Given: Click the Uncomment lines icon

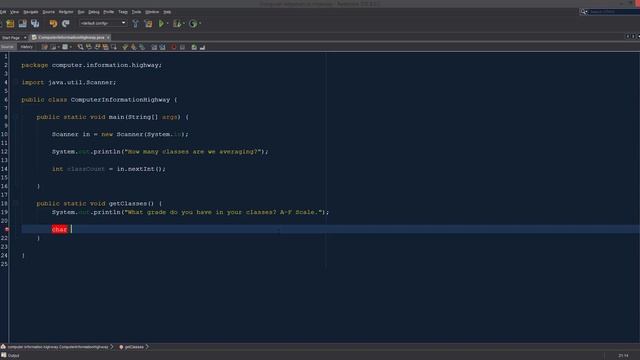Looking at the screenshot, I should pyautogui.click(x=202, y=47).
